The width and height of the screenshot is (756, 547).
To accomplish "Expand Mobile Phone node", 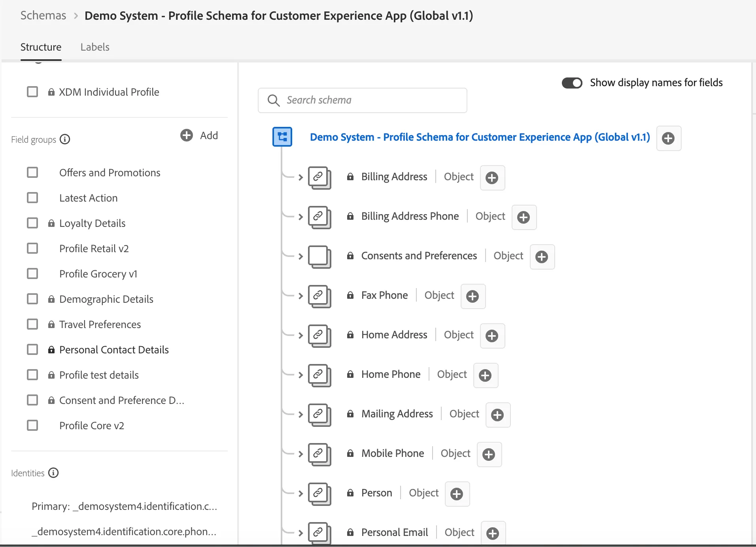I will (x=301, y=454).
